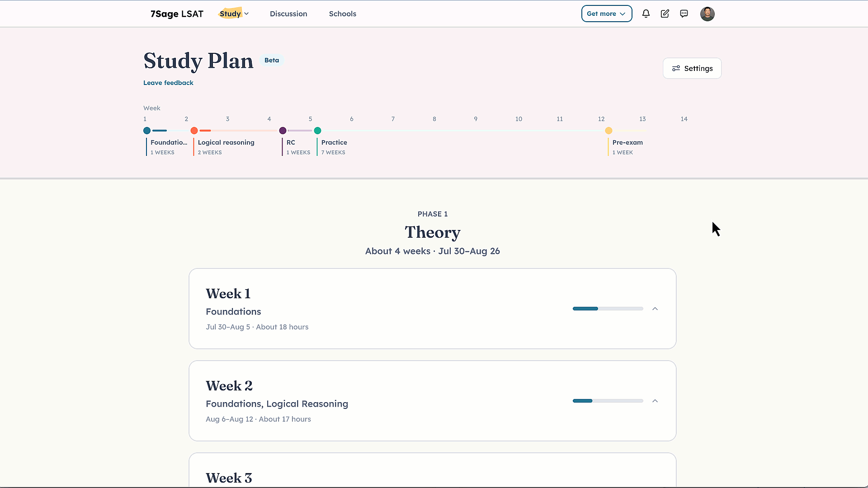The width and height of the screenshot is (868, 488).
Task: Open the chat messages icon
Action: [x=684, y=14]
